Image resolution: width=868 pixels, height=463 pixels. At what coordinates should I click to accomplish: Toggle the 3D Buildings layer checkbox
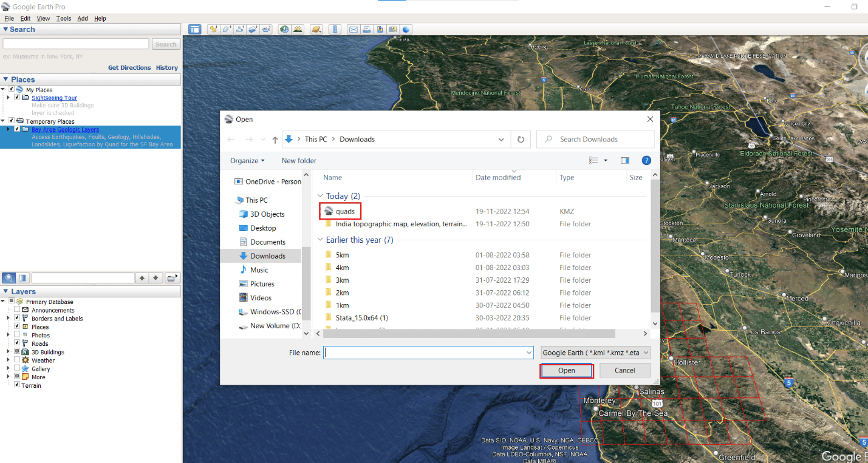(x=17, y=352)
